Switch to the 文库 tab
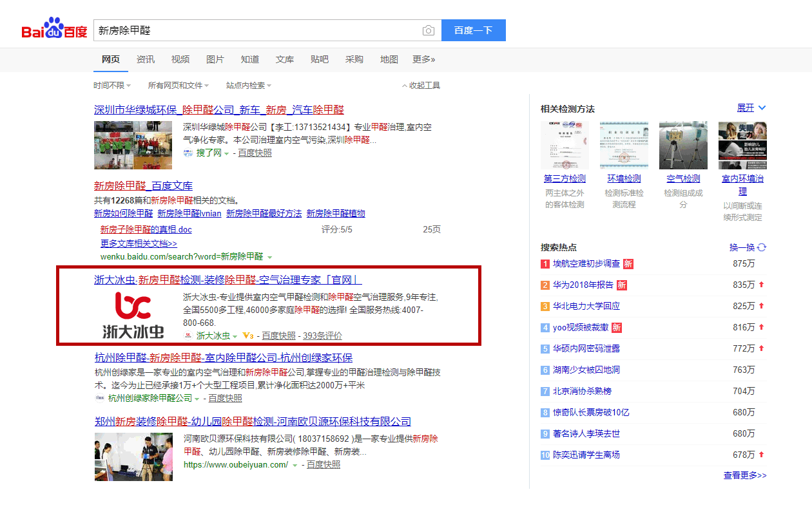 [x=285, y=59]
